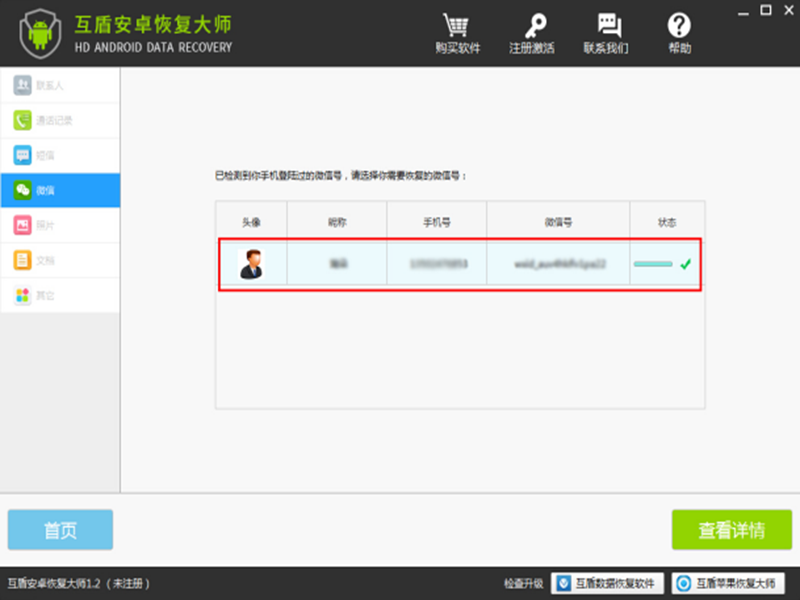This screenshot has height=600, width=800.
Task: Click the status progress bar in the row
Action: tap(653, 264)
